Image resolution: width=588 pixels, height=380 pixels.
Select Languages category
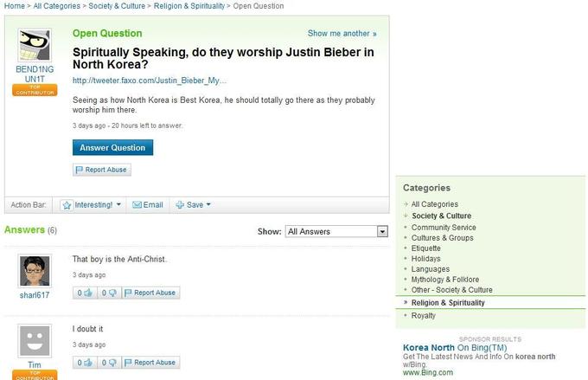click(x=431, y=269)
